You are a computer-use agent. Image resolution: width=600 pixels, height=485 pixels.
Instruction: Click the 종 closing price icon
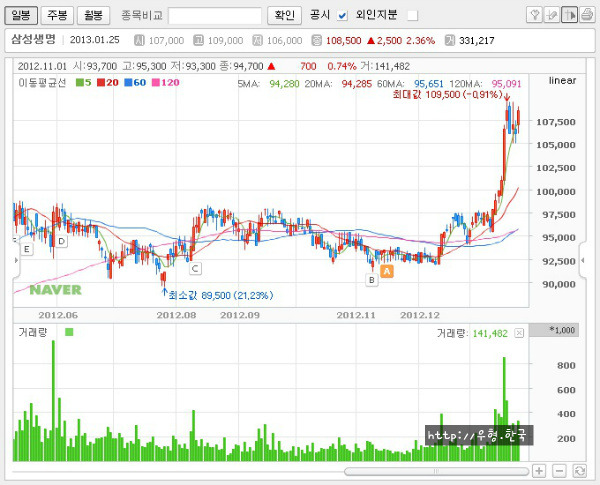coord(316,40)
